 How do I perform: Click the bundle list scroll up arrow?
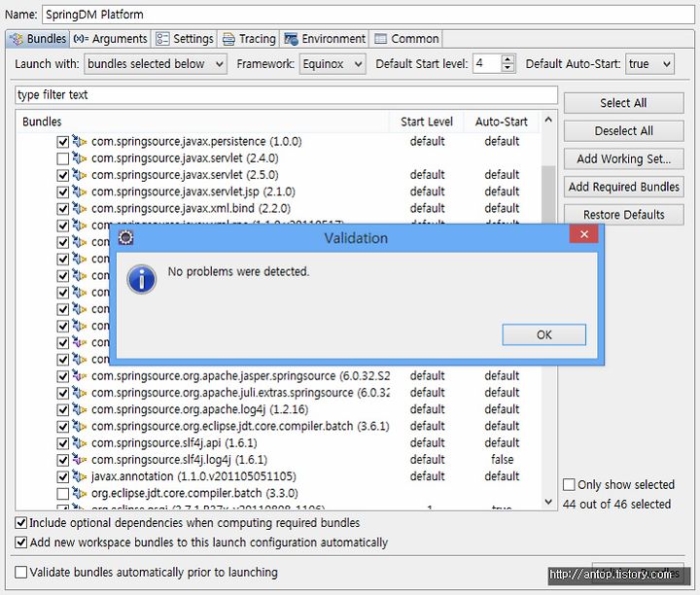click(548, 120)
